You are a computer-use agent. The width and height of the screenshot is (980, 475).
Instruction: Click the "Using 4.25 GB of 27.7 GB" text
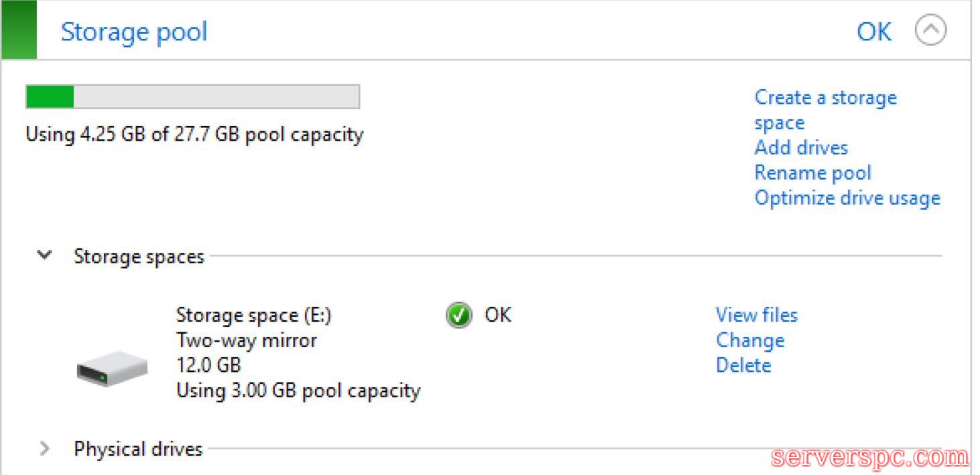pyautogui.click(x=194, y=135)
